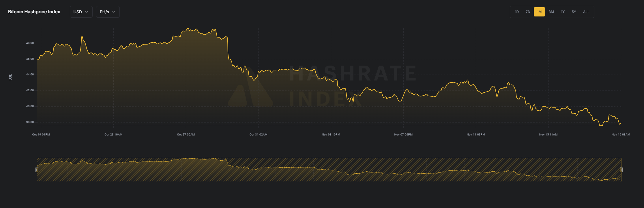Click the 38.00 y-axis value
The height and width of the screenshot is (208, 644).
pos(30,122)
